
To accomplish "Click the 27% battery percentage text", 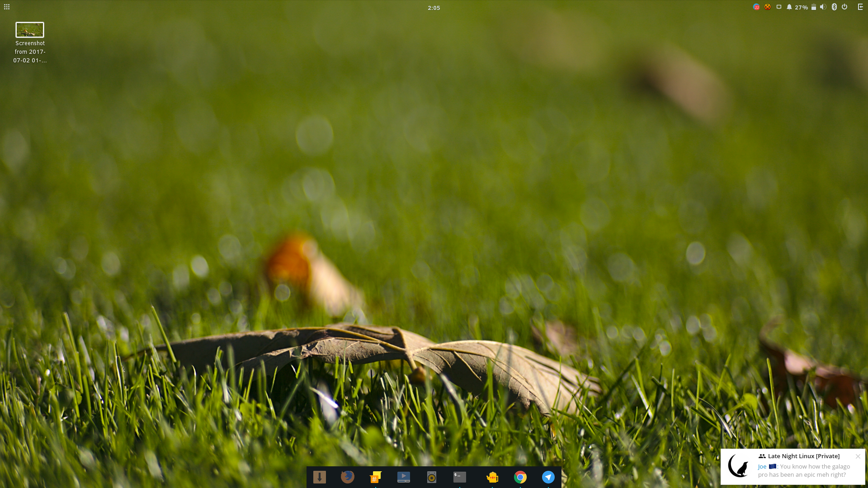I will tap(802, 7).
